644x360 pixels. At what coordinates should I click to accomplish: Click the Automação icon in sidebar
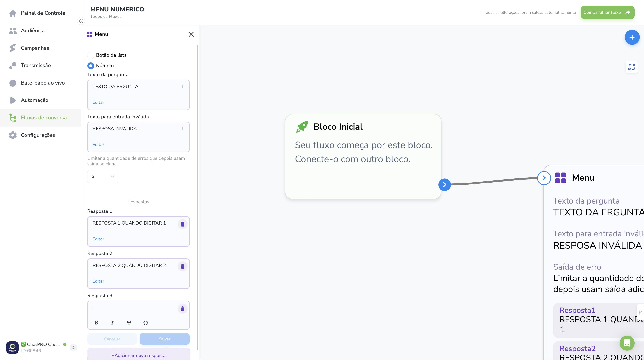(12, 100)
